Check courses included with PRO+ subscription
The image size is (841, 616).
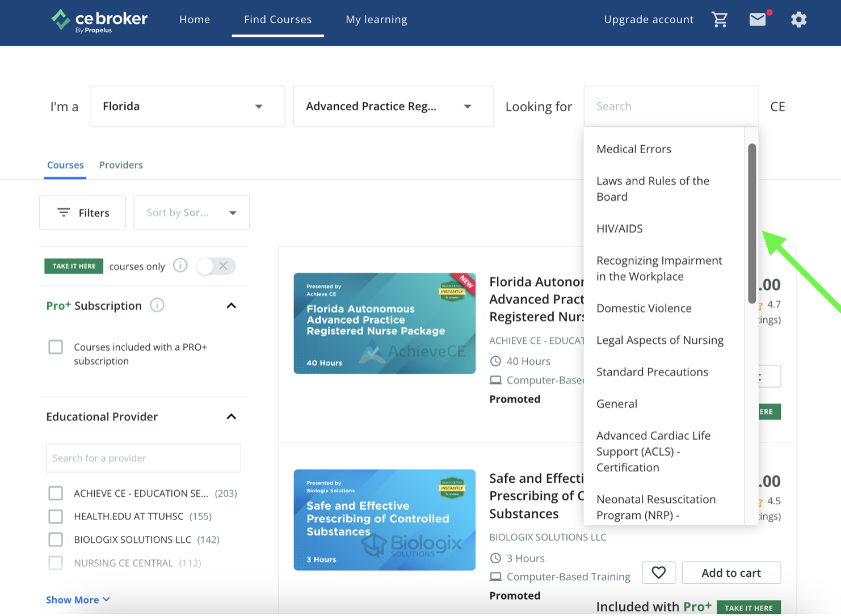[55, 347]
